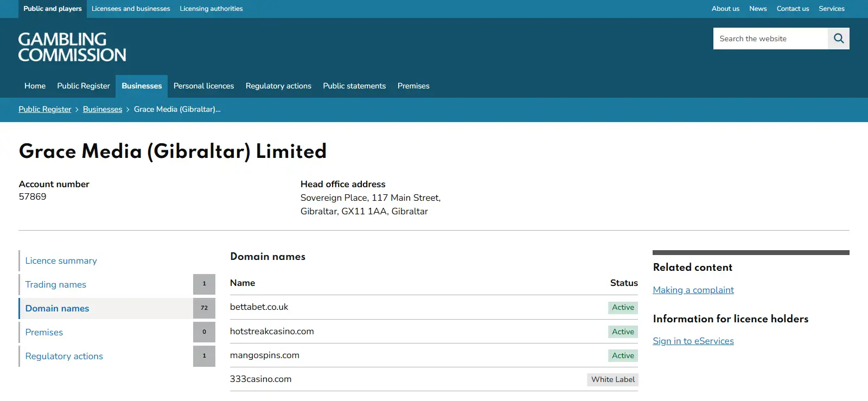Go to Home in main navigation
The width and height of the screenshot is (868, 401).
(x=35, y=86)
